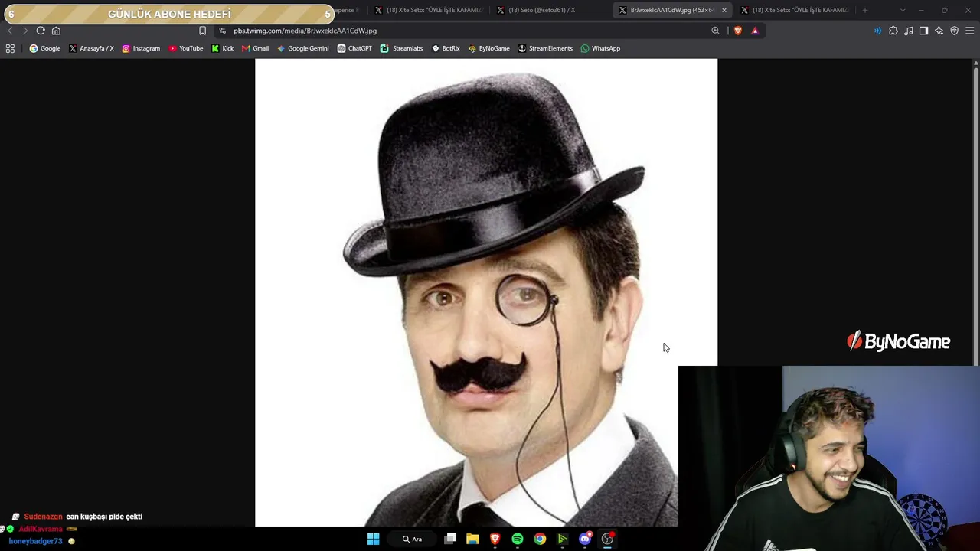Screen dimensions: 980x551
Task: Open the taskbar search box labeled Ara
Action: pyautogui.click(x=412, y=539)
